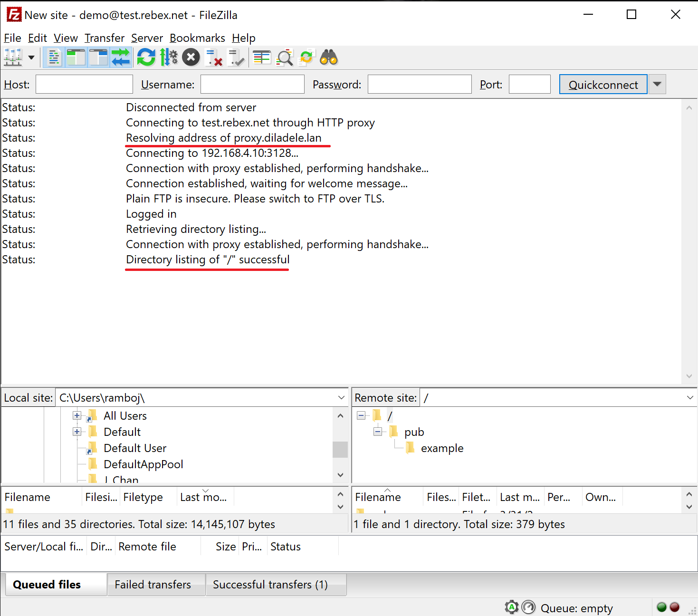698x616 pixels.
Task: Open the Site Manager icon
Action: (13, 58)
